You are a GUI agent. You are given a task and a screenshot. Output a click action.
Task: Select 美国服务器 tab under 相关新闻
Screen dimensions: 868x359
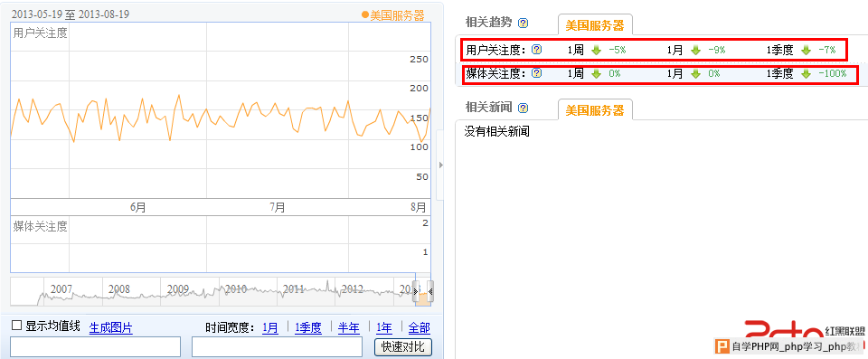595,110
